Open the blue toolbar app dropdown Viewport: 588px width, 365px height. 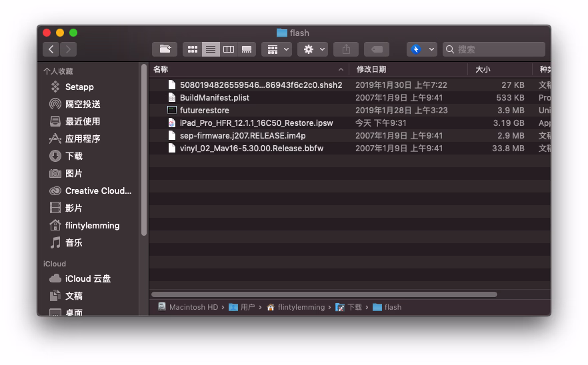(422, 49)
